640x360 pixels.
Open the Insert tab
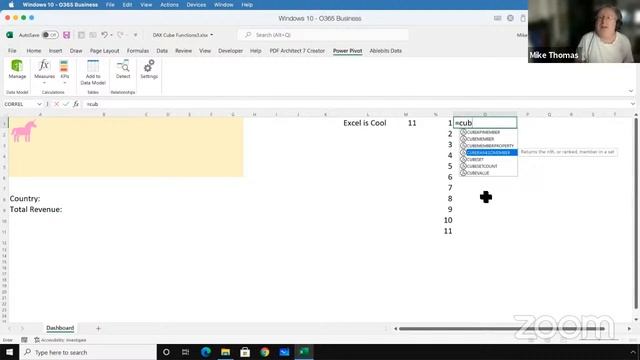(56, 51)
